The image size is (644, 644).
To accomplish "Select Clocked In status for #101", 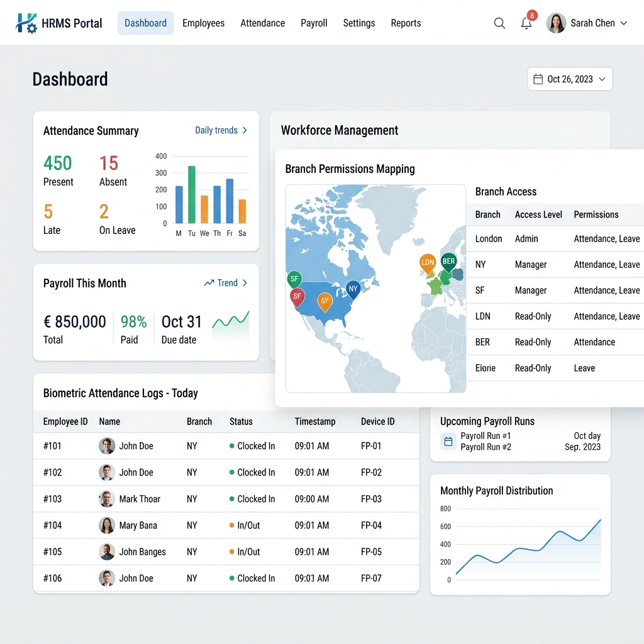I will pos(252,446).
